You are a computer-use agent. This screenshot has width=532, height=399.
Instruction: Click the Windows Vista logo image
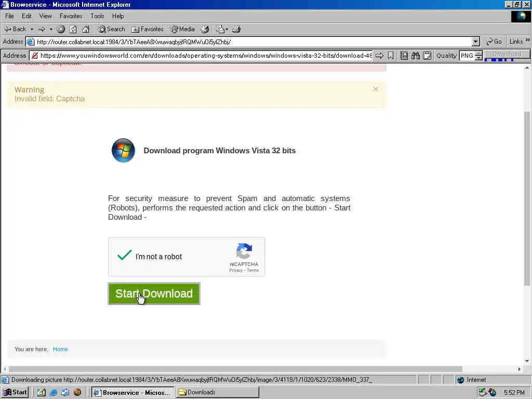[123, 150]
